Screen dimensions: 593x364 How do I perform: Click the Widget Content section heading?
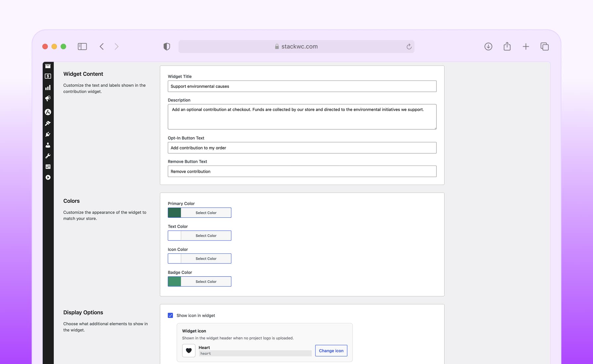[x=83, y=74]
